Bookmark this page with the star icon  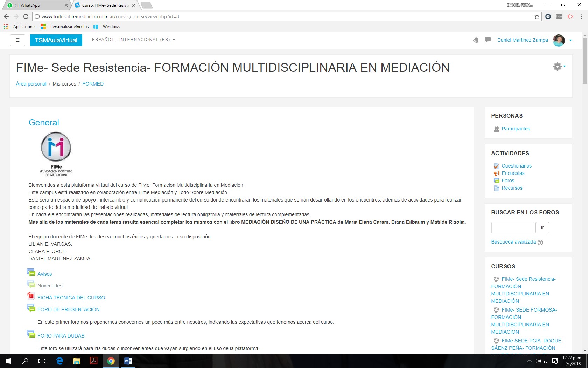(x=537, y=16)
